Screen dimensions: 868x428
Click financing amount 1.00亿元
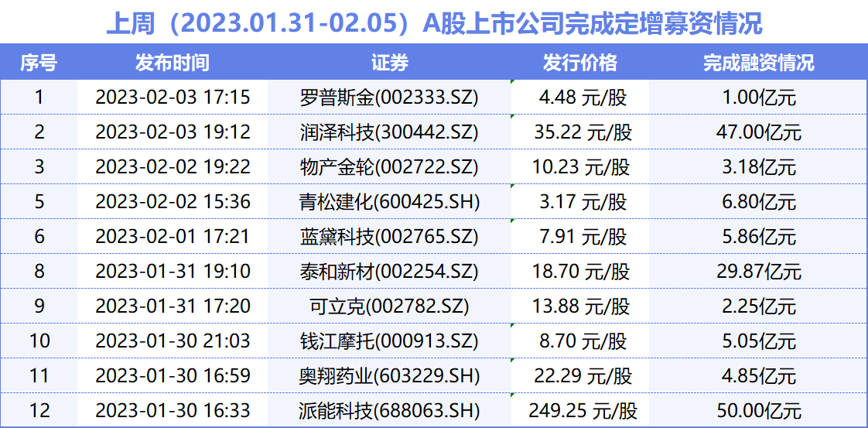click(x=759, y=98)
